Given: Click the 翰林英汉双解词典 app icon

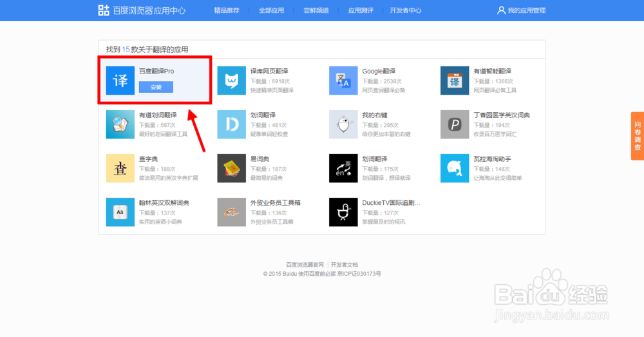Looking at the screenshot, I should pos(120,212).
